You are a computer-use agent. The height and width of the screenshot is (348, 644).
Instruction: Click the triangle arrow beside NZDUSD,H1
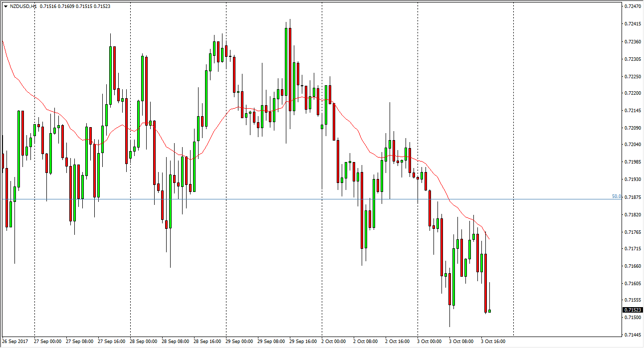point(5,6)
